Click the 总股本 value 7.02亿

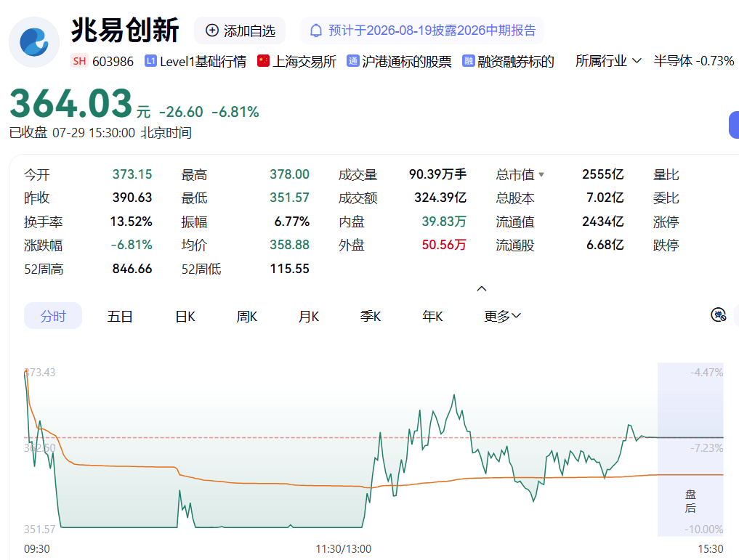pos(605,198)
